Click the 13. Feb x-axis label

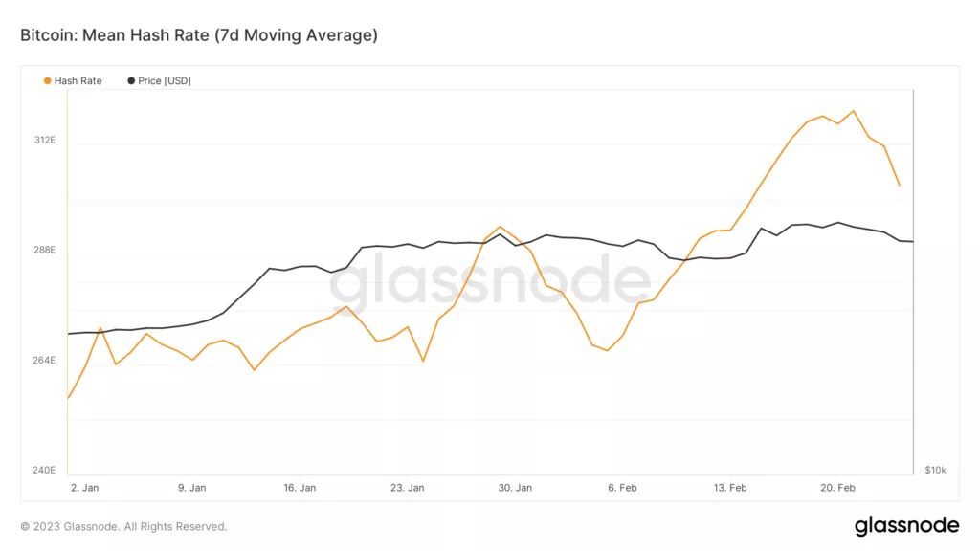[x=730, y=488]
